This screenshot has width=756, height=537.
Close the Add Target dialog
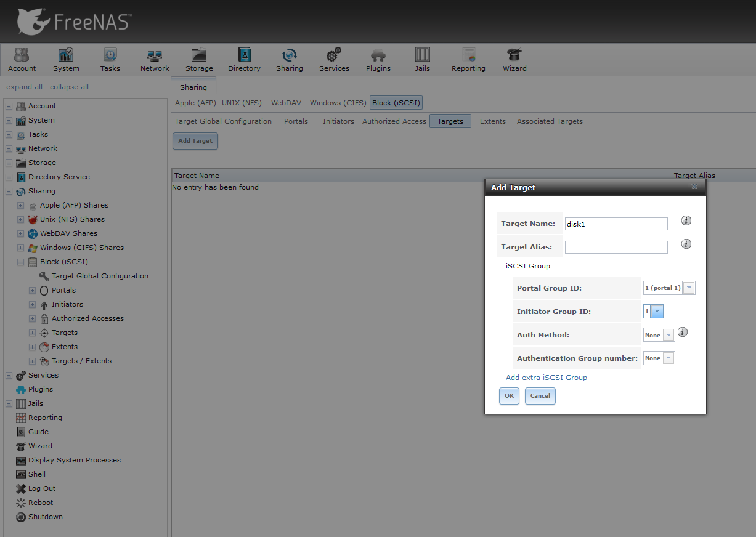tap(694, 186)
